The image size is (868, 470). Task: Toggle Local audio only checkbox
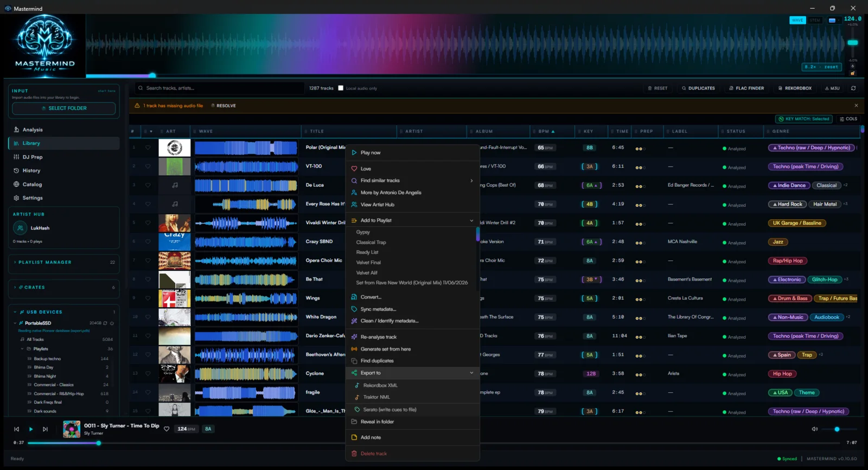click(x=341, y=88)
